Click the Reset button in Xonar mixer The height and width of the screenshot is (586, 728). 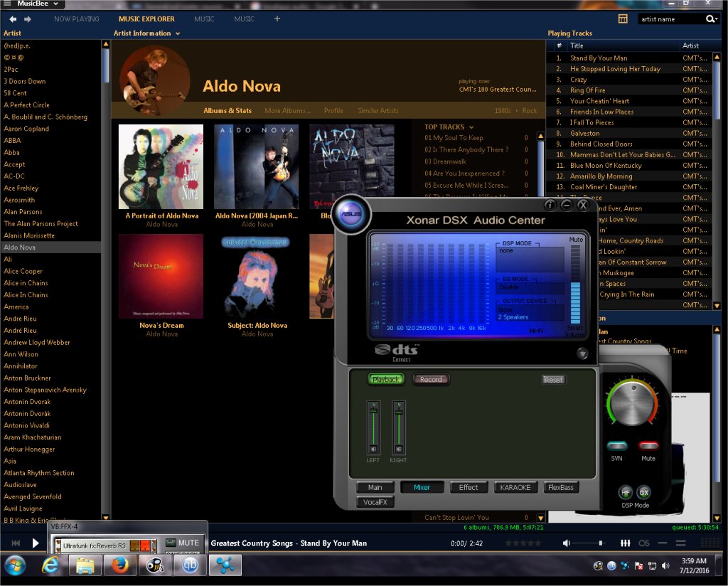553,380
